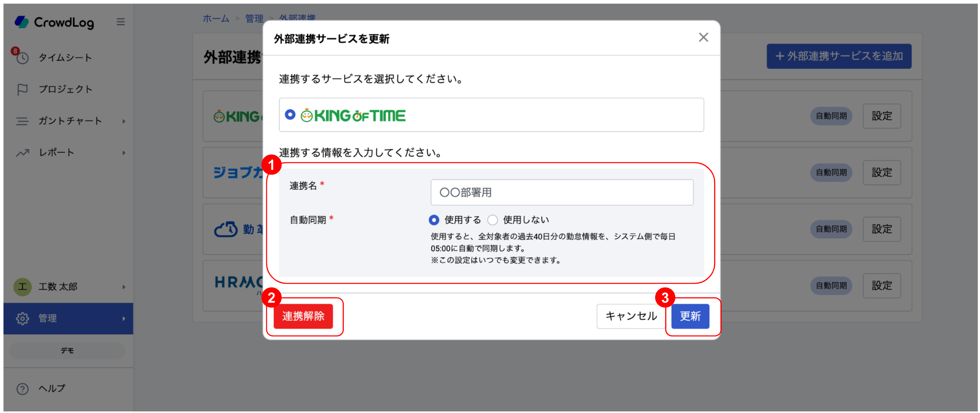980x413 pixels.
Task: Click the 管理 breadcrumb link
Action: point(254,19)
